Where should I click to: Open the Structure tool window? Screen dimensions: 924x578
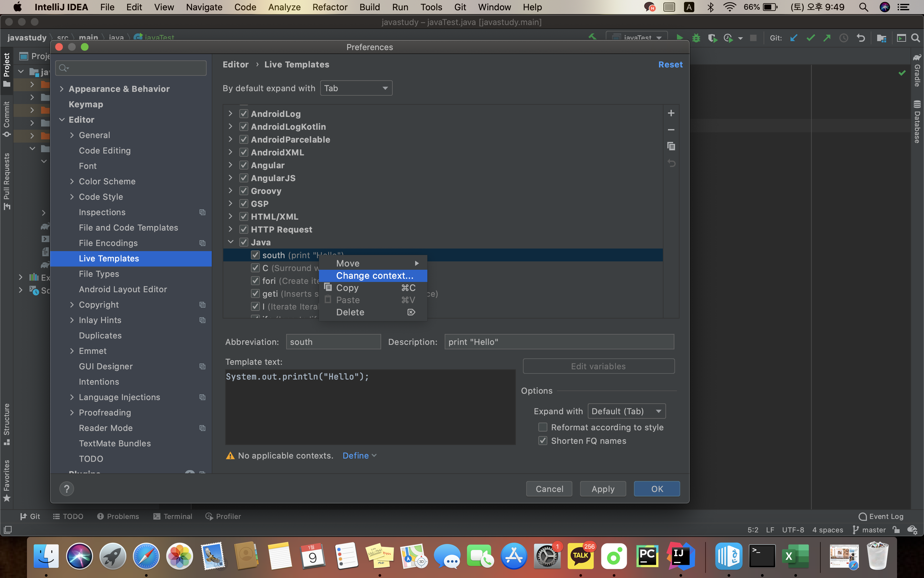coord(6,424)
